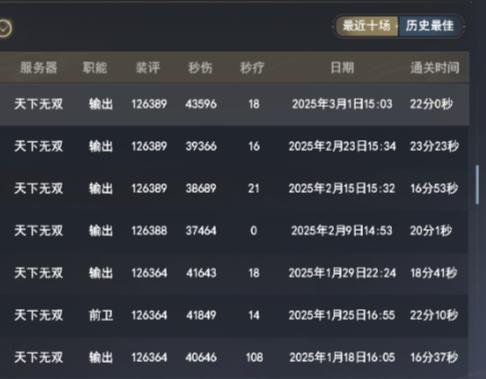Click the clear time 16分37秒
Image resolution: width=486 pixels, height=379 pixels.
pyautogui.click(x=434, y=358)
